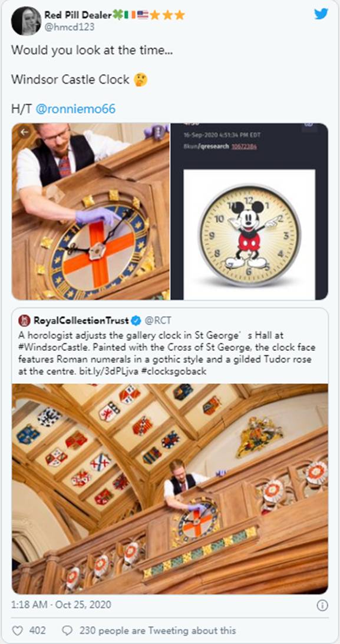The height and width of the screenshot is (644, 340).
Task: Click the Red Pill Dealer display name
Action: [x=78, y=15]
